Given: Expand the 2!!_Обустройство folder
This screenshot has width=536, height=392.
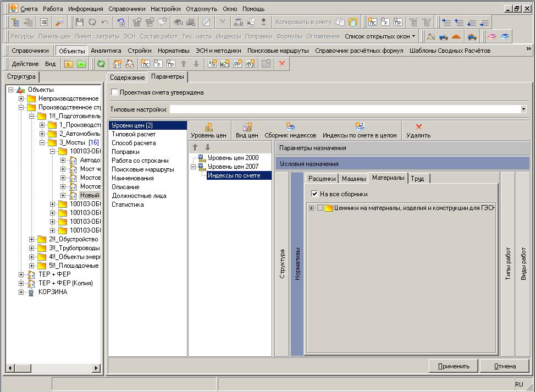Looking at the screenshot, I should (x=31, y=239).
